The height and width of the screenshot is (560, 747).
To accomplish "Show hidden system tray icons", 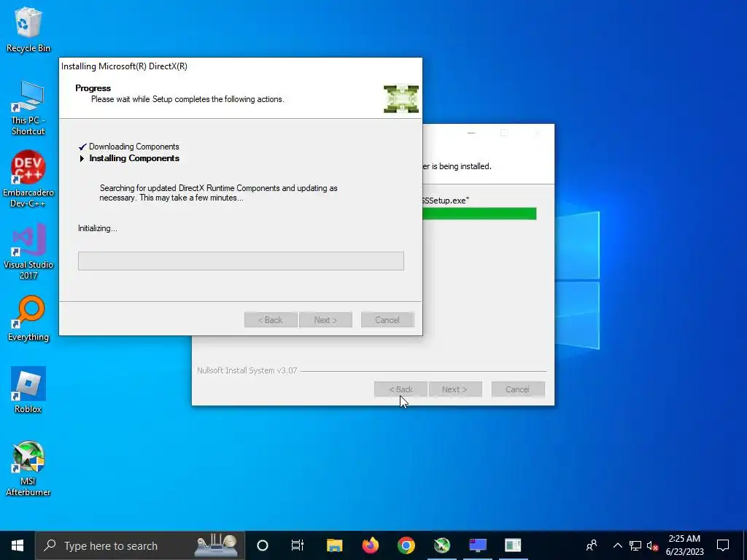I will click(x=617, y=545).
